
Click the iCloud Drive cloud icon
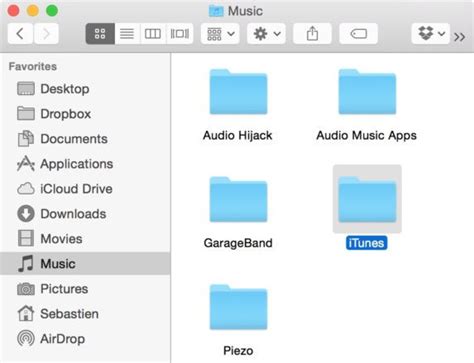26,189
